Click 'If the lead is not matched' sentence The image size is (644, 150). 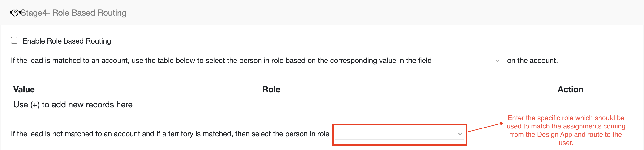[x=170, y=134]
